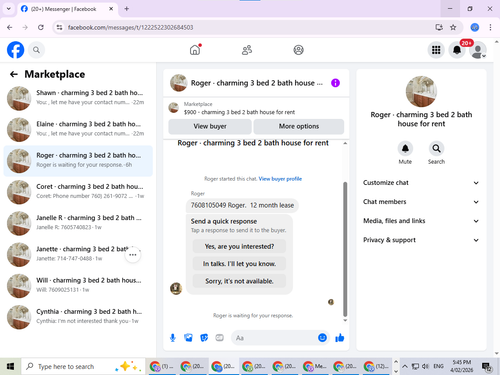Click the $900 Marketplace listing banner
The width and height of the screenshot is (500, 375).
point(256,108)
